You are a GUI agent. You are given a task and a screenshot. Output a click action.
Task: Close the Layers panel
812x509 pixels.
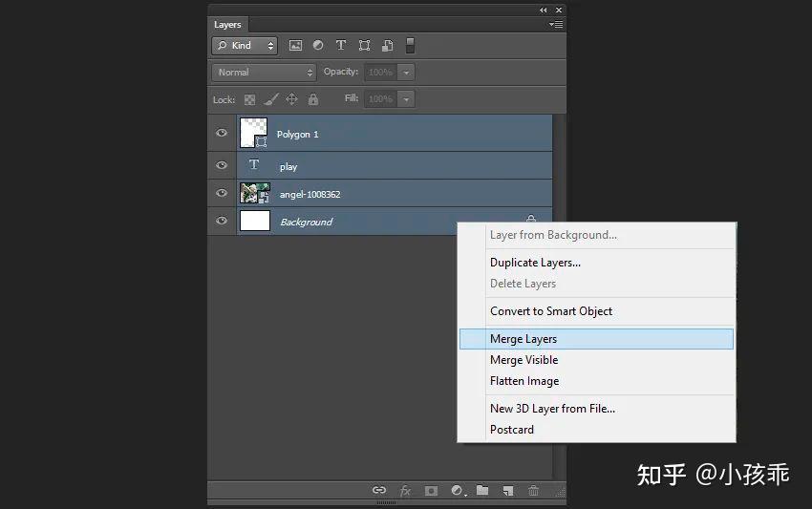click(x=559, y=10)
